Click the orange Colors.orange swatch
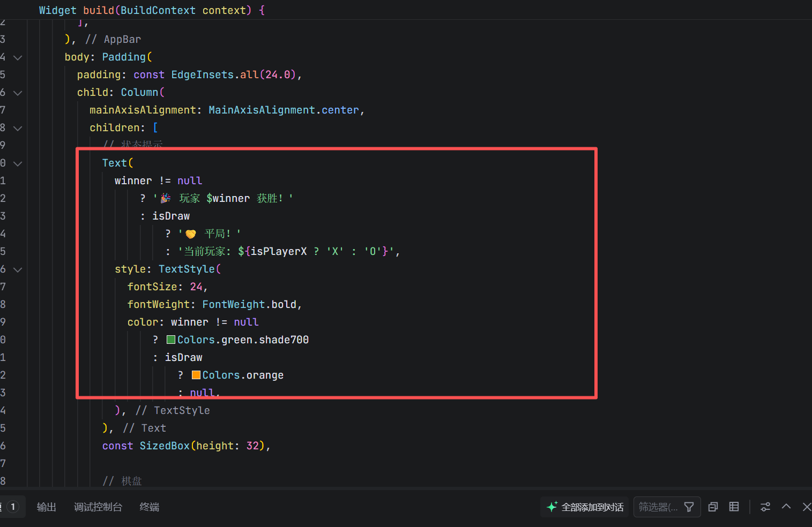This screenshot has height=527, width=812. [196, 375]
